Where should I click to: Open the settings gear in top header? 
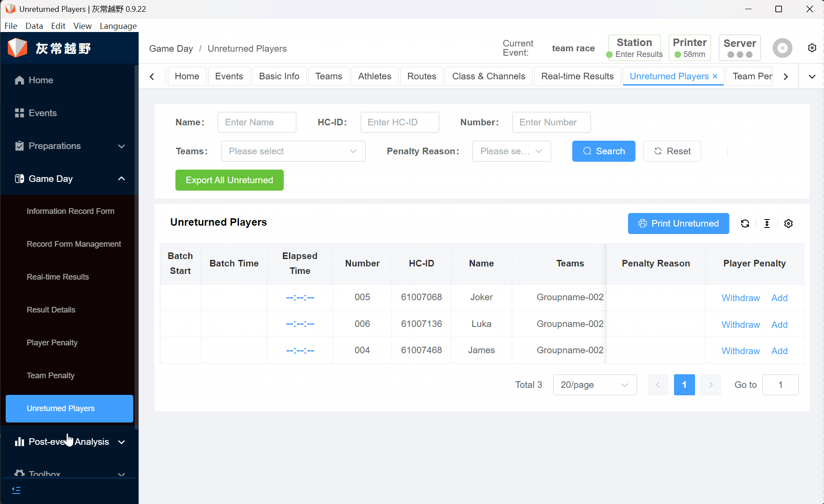coord(812,48)
